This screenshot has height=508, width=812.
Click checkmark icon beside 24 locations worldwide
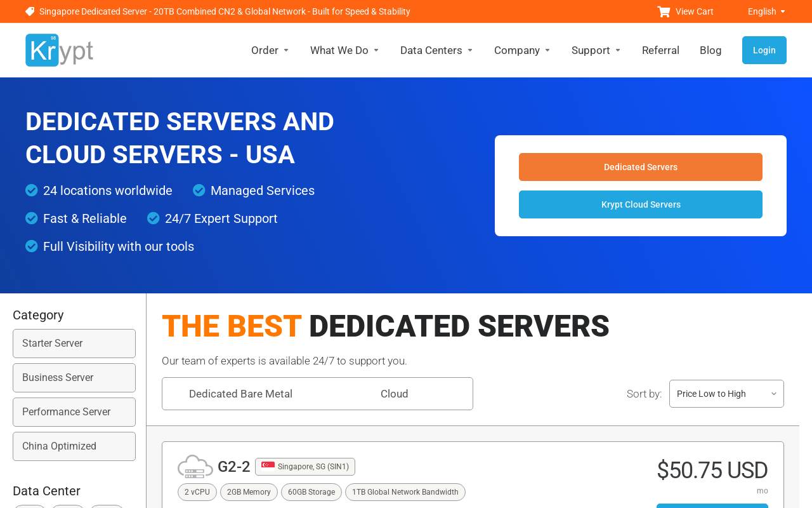pyautogui.click(x=32, y=190)
